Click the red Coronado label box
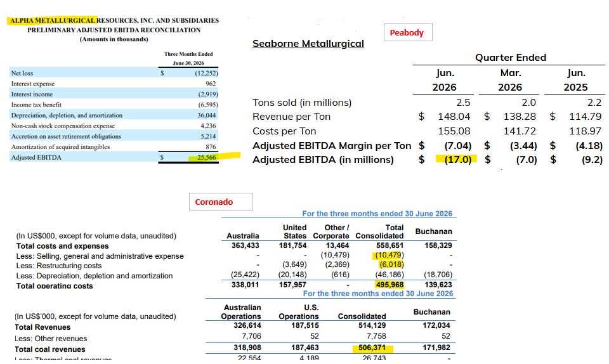The width and height of the screenshot is (609, 364). [x=221, y=202]
